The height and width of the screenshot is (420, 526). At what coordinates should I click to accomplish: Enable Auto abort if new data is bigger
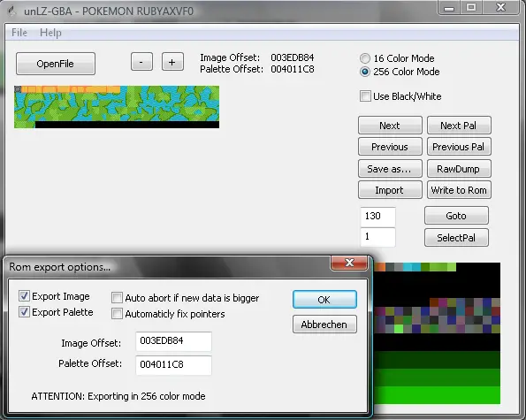pos(117,298)
